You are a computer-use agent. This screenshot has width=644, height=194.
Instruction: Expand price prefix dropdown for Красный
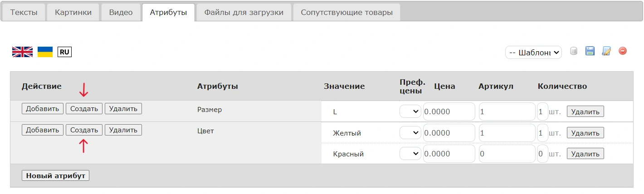tap(410, 154)
